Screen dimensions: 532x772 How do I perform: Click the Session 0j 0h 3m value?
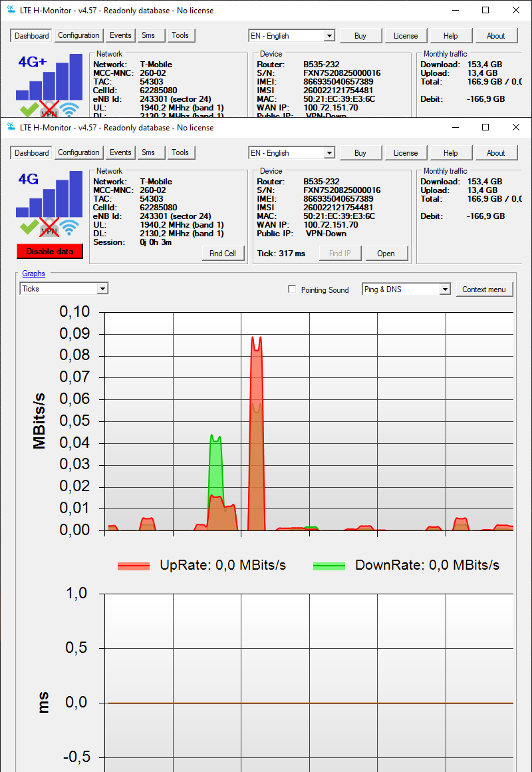[156, 242]
